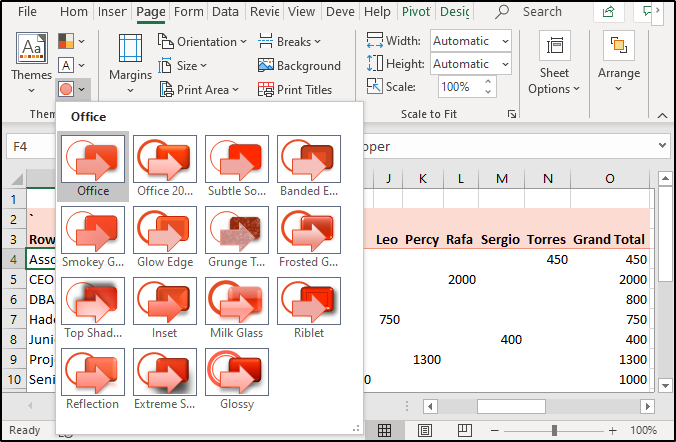Open the Breaks menu
This screenshot has width=676, height=442.
289,42
